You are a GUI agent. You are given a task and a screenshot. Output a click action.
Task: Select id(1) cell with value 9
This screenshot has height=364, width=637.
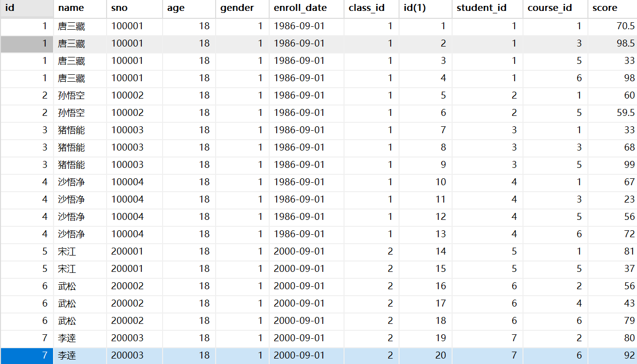click(x=425, y=165)
